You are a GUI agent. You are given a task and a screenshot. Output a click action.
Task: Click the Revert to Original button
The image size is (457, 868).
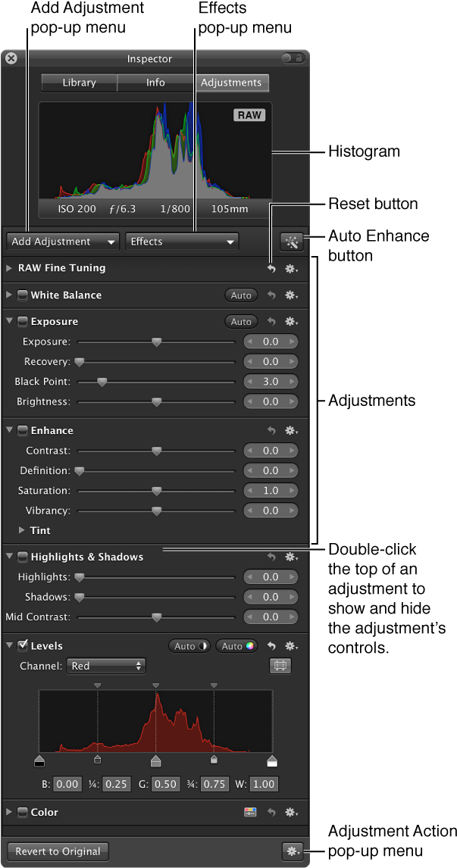(58, 851)
